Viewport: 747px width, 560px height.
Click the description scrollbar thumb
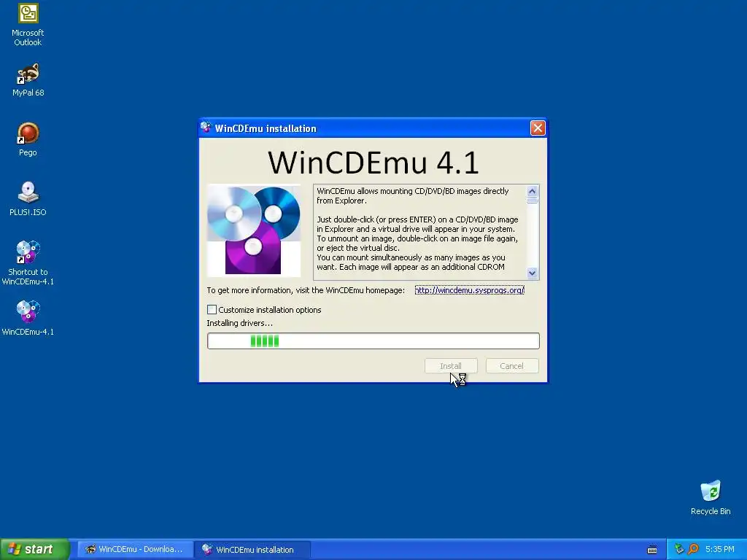coord(532,201)
